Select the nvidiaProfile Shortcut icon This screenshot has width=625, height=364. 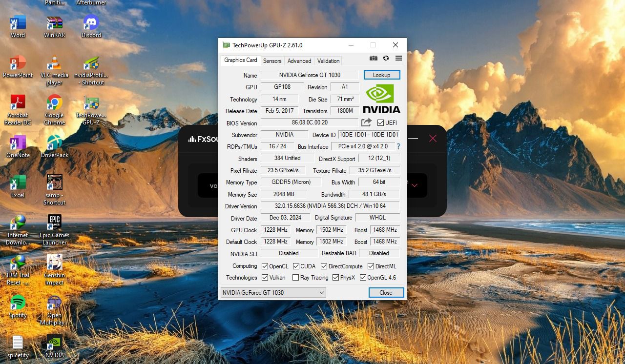91,70
